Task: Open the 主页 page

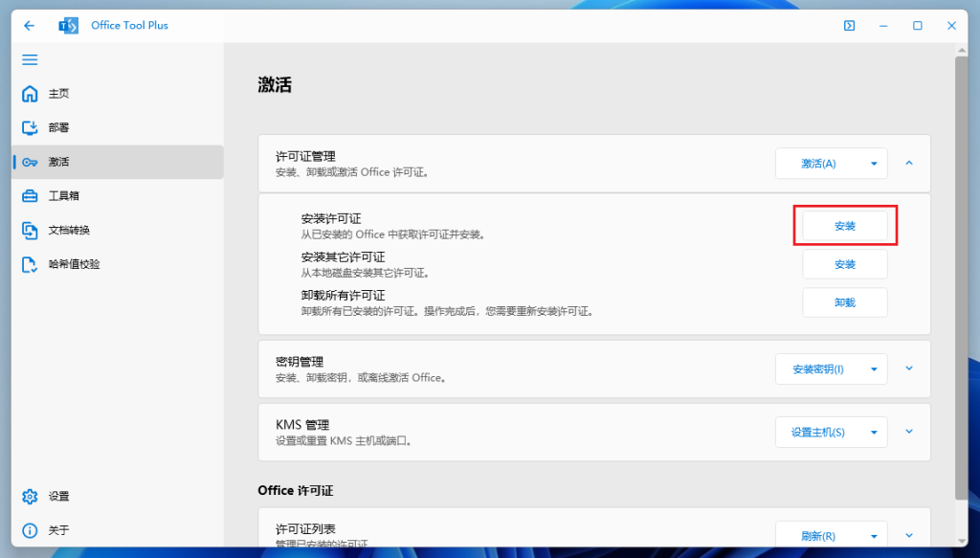Action: click(x=118, y=94)
